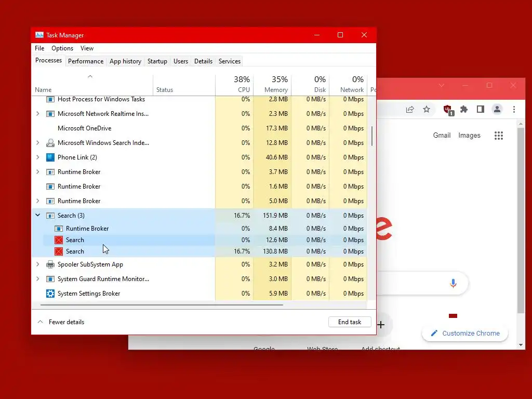Click the Host Process for Windows Tasks icon
Screen dimensions: 532x399
50,99
